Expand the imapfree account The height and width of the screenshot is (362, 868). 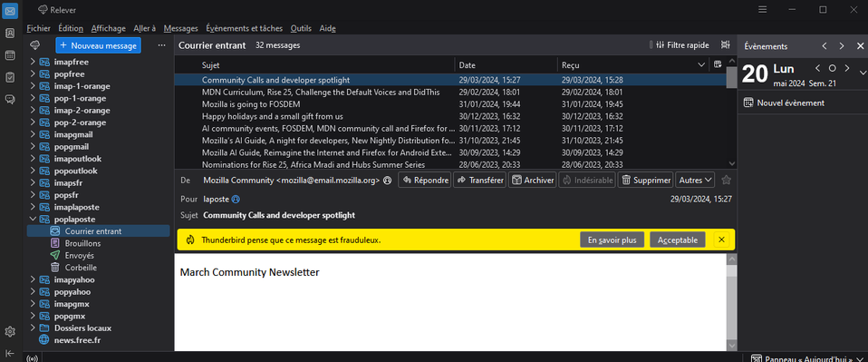(x=33, y=62)
